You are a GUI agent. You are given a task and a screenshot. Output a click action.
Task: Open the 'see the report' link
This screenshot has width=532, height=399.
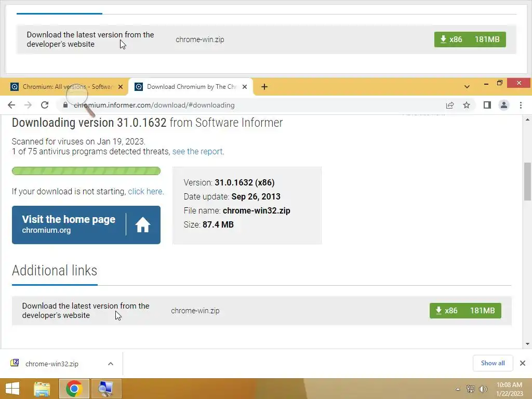pyautogui.click(x=197, y=152)
